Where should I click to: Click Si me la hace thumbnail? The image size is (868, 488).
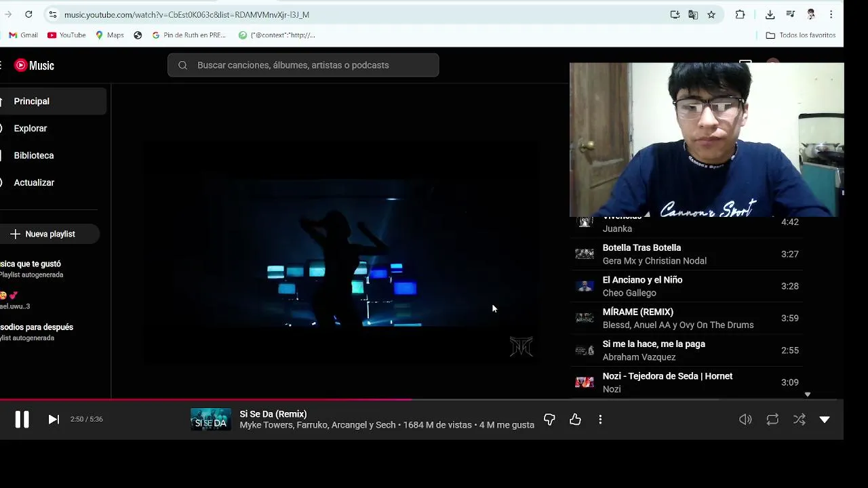click(585, 350)
